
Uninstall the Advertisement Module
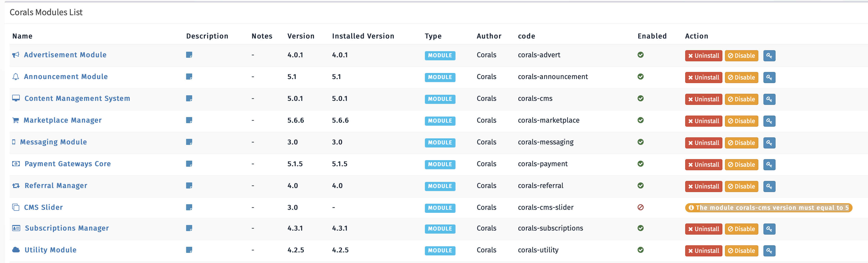704,56
